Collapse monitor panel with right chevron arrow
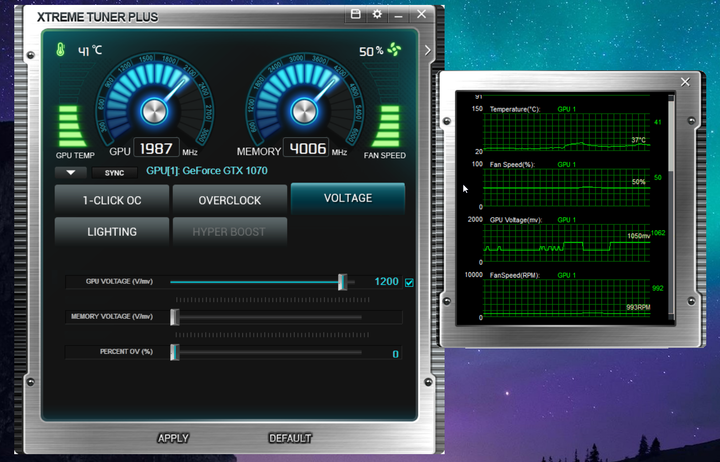720x462 pixels. coord(428,50)
